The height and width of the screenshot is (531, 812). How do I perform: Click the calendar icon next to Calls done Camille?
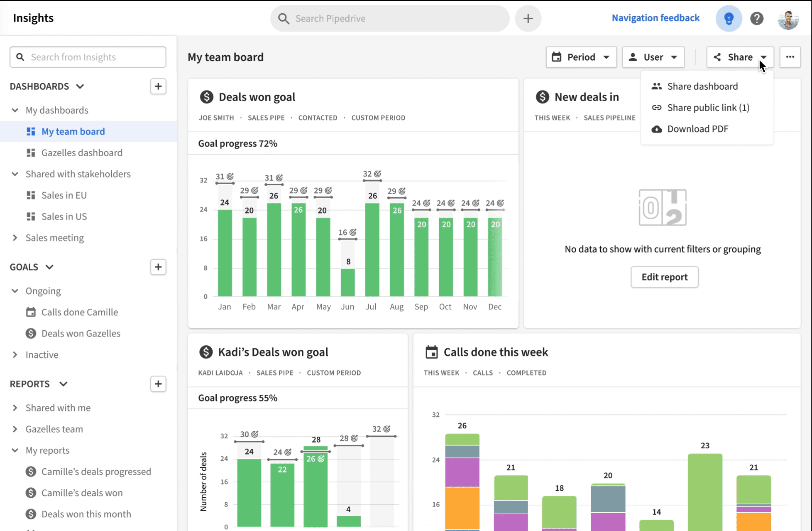[x=31, y=312]
